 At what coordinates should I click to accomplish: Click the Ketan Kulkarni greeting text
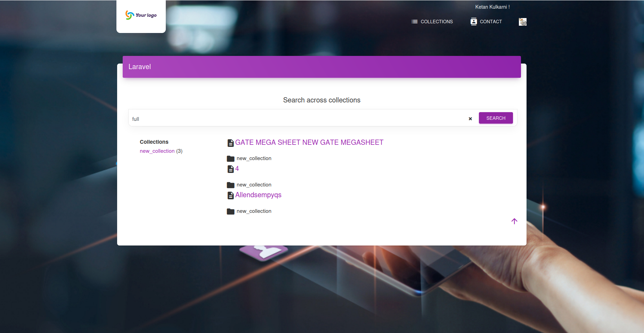(x=492, y=7)
